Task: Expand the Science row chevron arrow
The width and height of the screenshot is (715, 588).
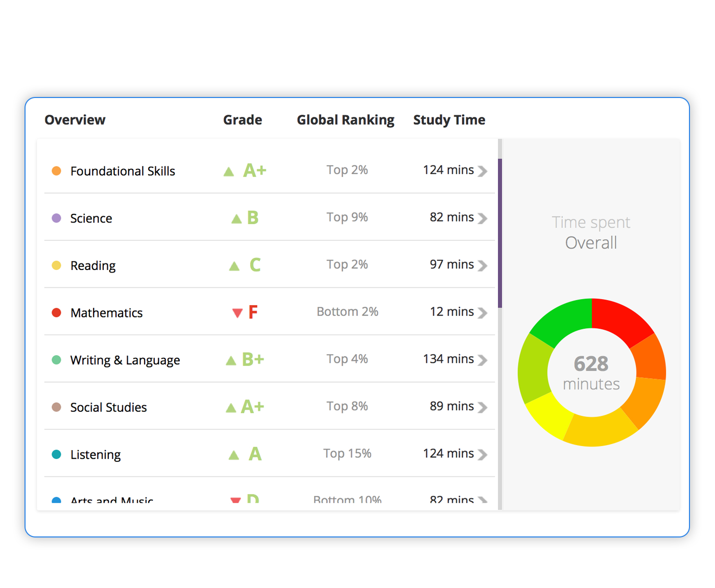Action: coord(482,218)
